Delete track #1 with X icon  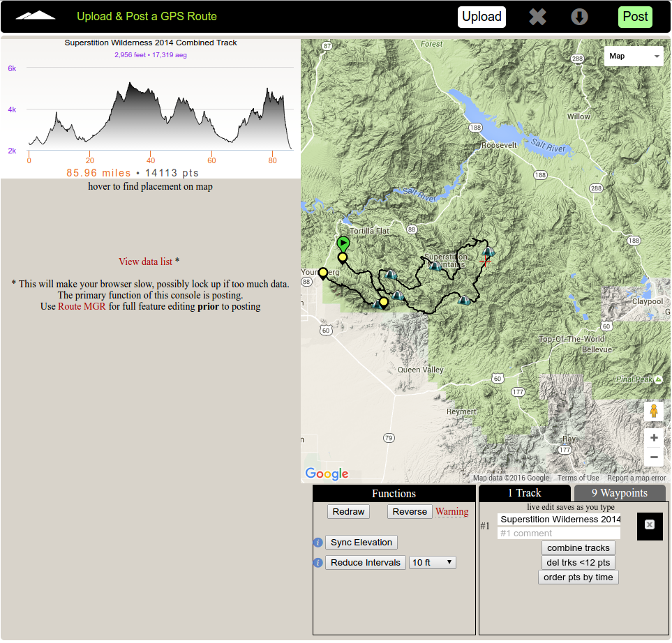650,524
